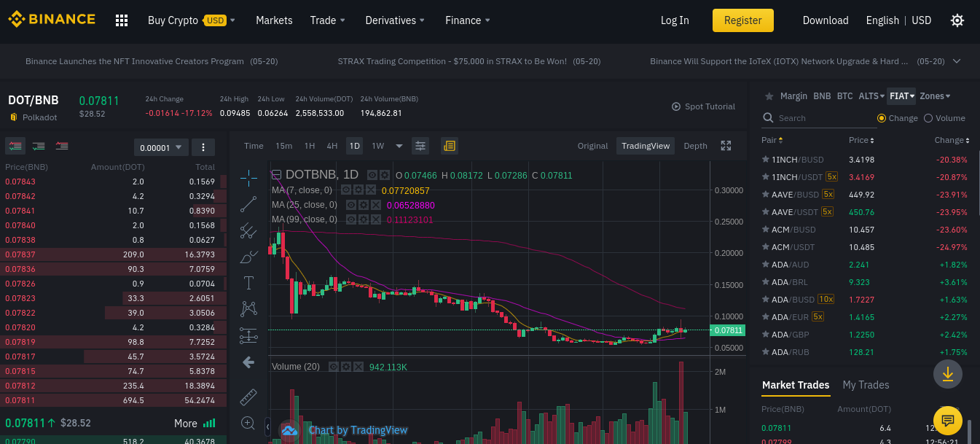Switch chart to 4H interval
This screenshot has width=980, height=444.
coord(332,146)
